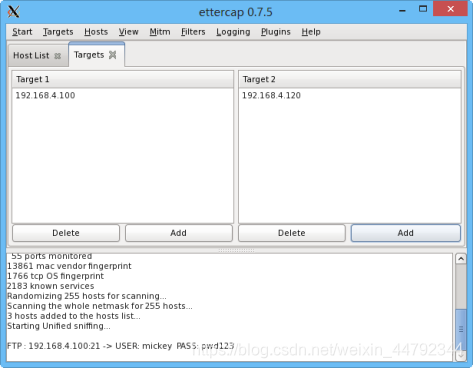Screen dimensions: 473x368
Task: Click 'Randomizing 255 hosts for scanning...' line
Action: click(x=87, y=296)
